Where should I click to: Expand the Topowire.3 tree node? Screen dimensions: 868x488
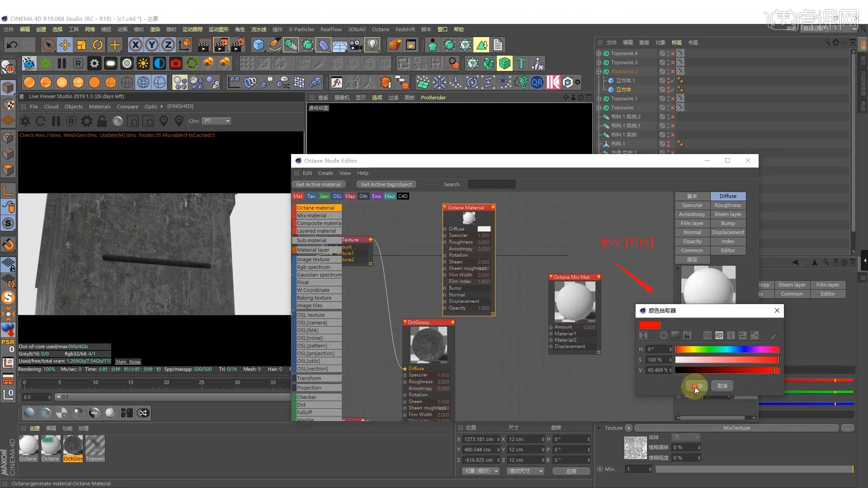(599, 62)
